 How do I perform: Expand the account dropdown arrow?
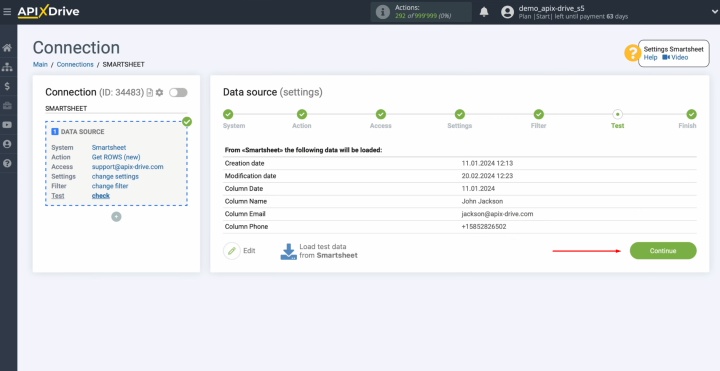coord(714,12)
